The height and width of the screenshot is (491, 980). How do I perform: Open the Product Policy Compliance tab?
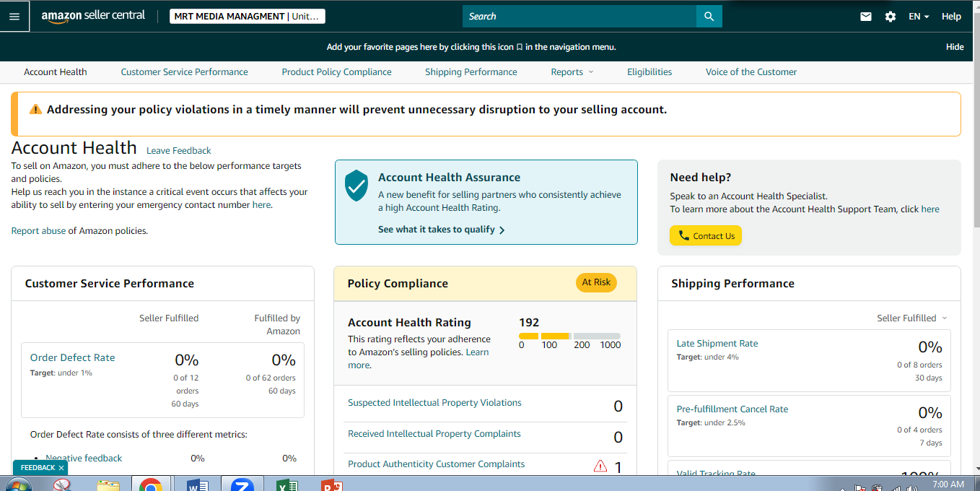click(x=336, y=72)
